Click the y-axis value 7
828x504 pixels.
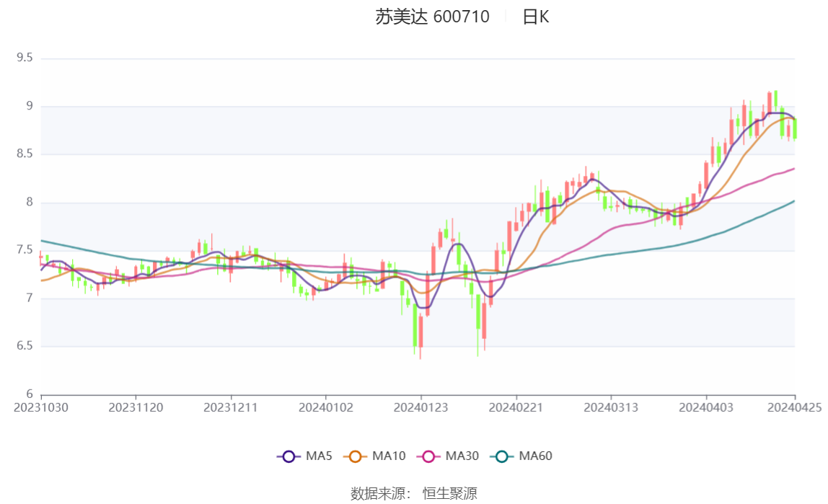click(x=29, y=298)
